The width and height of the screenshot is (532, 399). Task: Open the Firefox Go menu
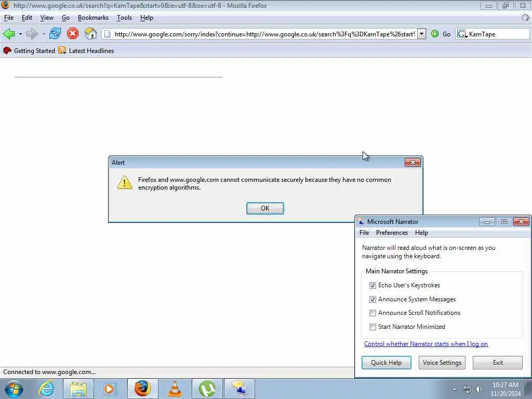65,18
